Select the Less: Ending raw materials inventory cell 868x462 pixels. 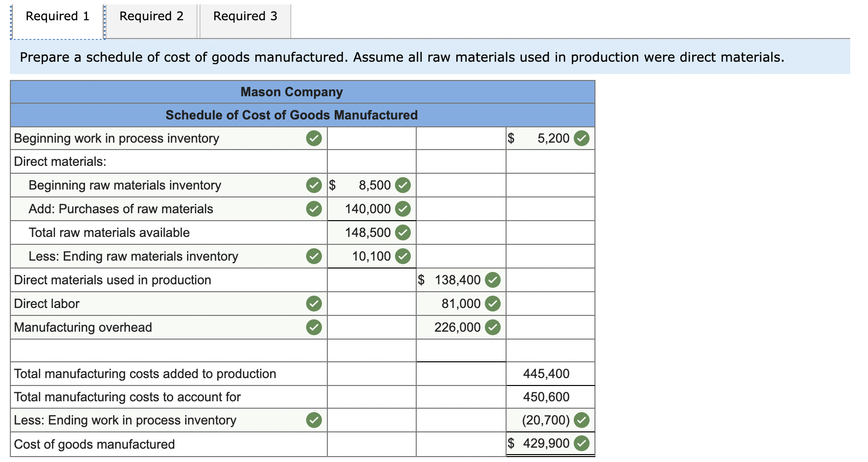click(169, 256)
